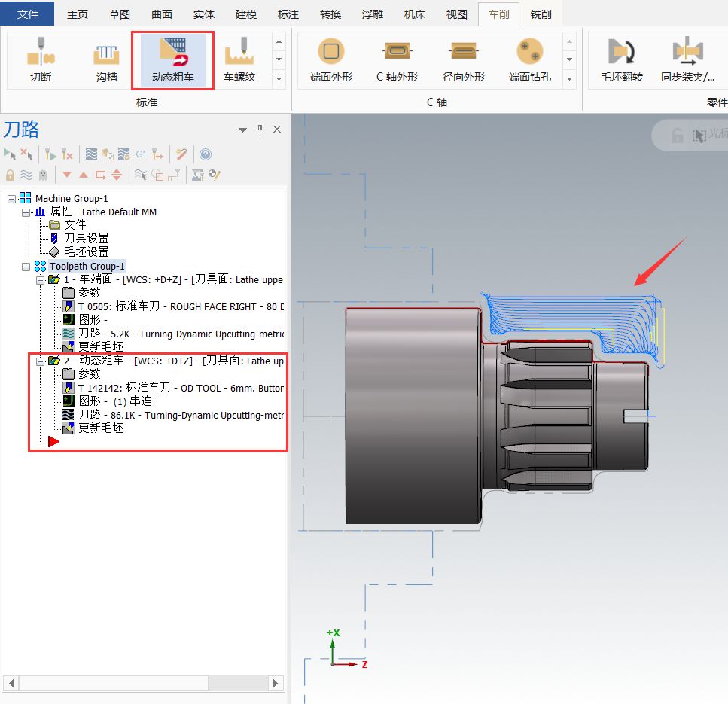
Task: Open the 文件 menu
Action: click(x=27, y=14)
